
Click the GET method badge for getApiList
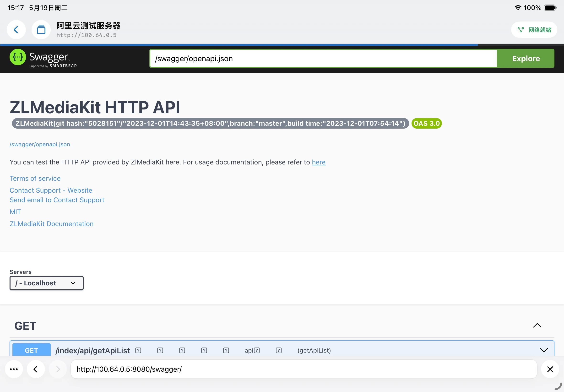[x=32, y=350]
